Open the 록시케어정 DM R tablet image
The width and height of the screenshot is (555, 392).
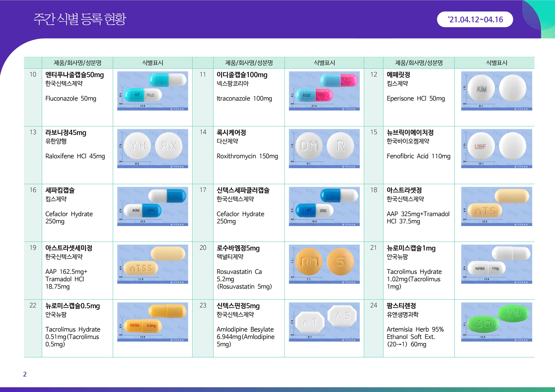pyautogui.click(x=324, y=149)
